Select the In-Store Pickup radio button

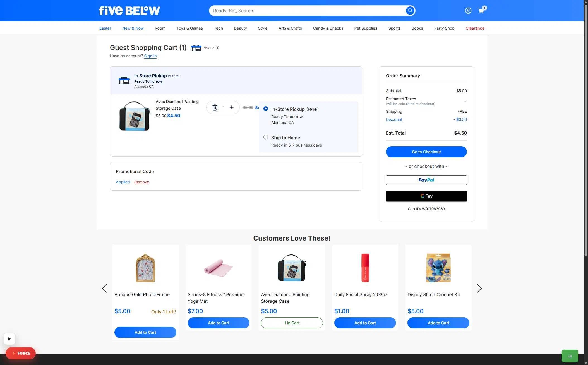(x=266, y=109)
